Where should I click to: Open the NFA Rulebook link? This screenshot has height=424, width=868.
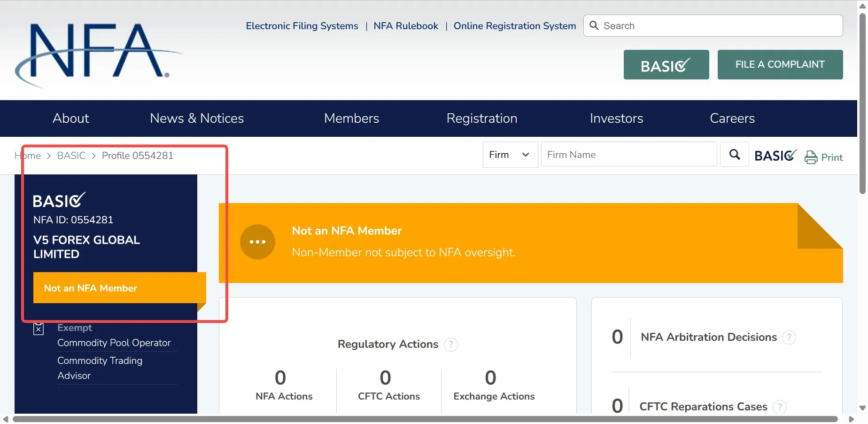406,26
